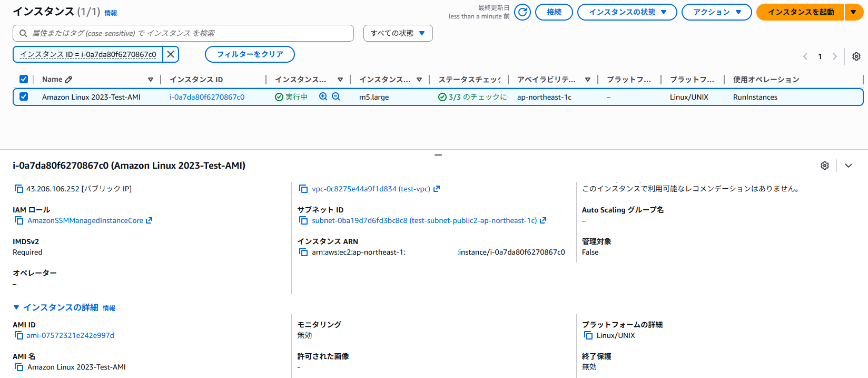Copy the instance ARN value
This screenshot has height=378, width=868.
(x=303, y=252)
